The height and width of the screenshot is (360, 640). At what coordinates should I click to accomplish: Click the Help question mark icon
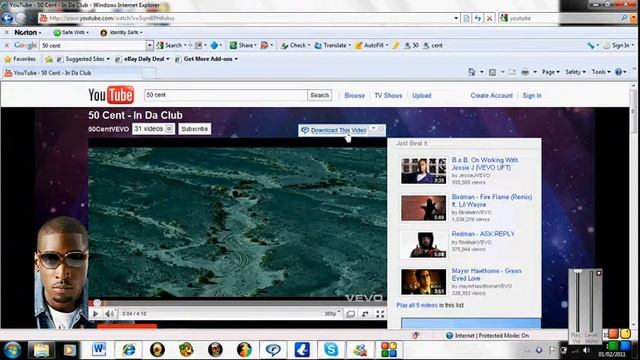click(x=618, y=72)
